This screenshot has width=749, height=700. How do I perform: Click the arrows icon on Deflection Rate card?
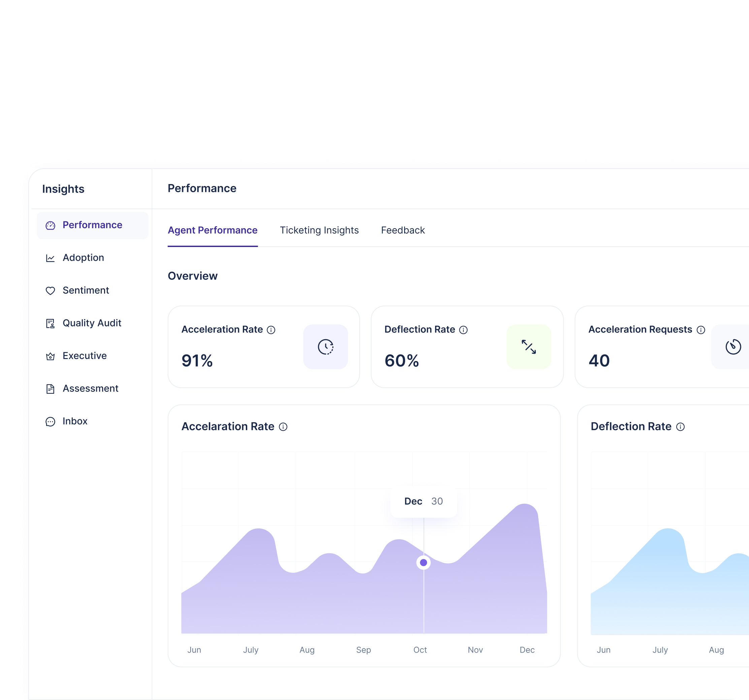(x=529, y=347)
